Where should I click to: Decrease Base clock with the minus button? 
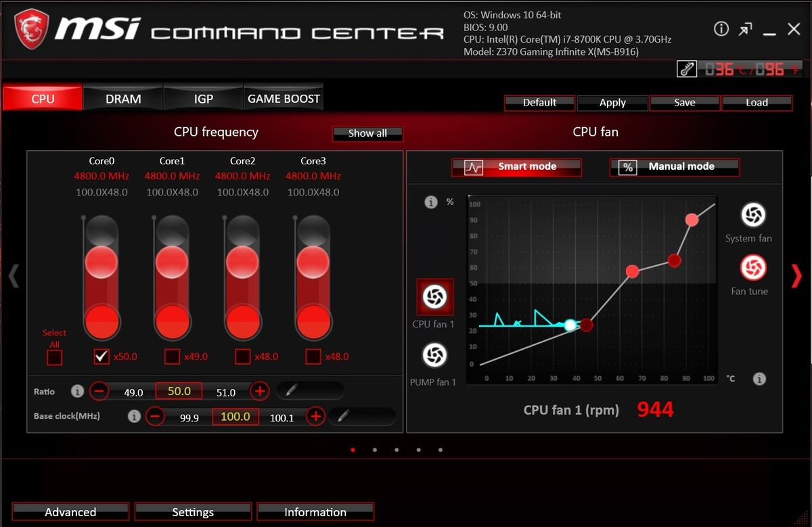[155, 416]
